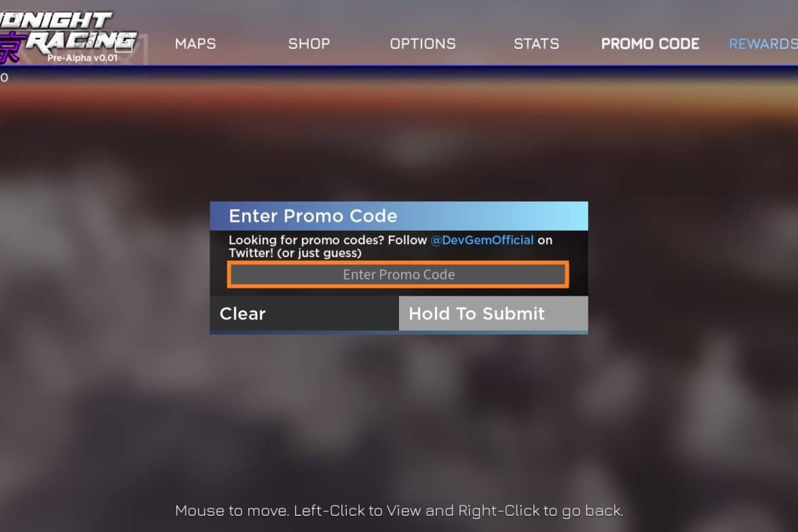Click the mouse controls hint at bottom
The image size is (798, 532).
tap(399, 510)
